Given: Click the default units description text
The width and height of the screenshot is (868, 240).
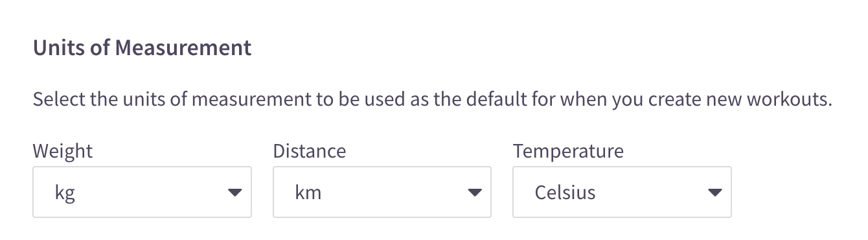Looking at the screenshot, I should (x=432, y=101).
